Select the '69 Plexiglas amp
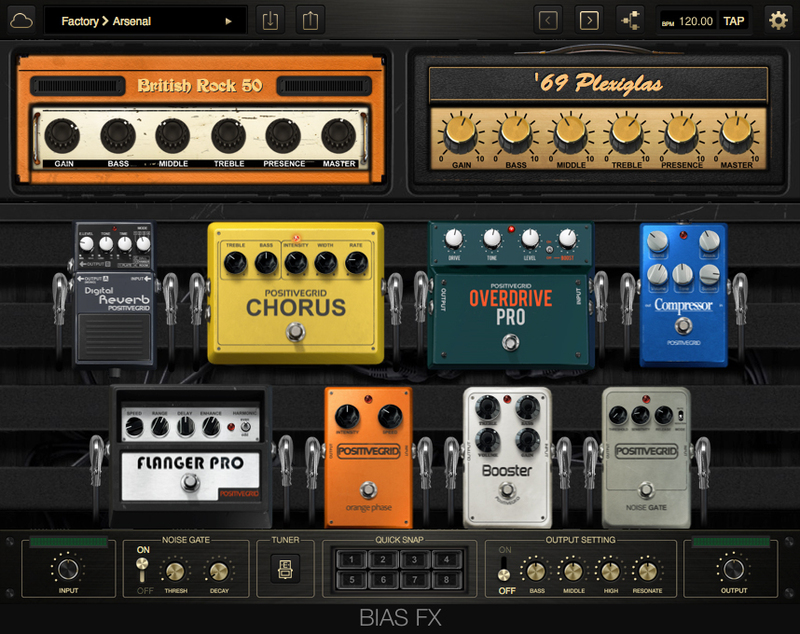The image size is (800, 634). click(598, 119)
